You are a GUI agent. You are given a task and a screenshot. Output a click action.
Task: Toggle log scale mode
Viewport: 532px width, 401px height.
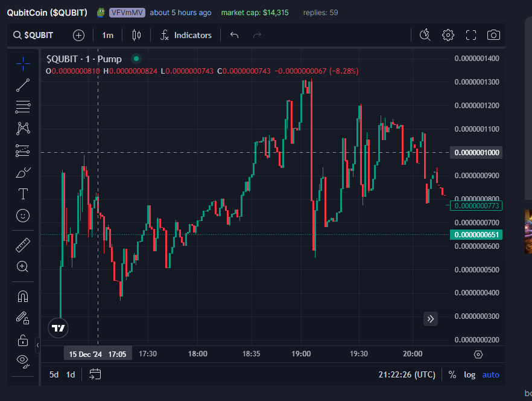pyautogui.click(x=469, y=374)
